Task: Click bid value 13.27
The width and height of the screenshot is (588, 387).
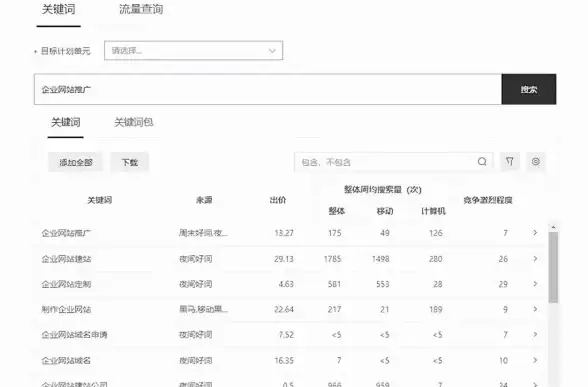Action: pos(284,233)
